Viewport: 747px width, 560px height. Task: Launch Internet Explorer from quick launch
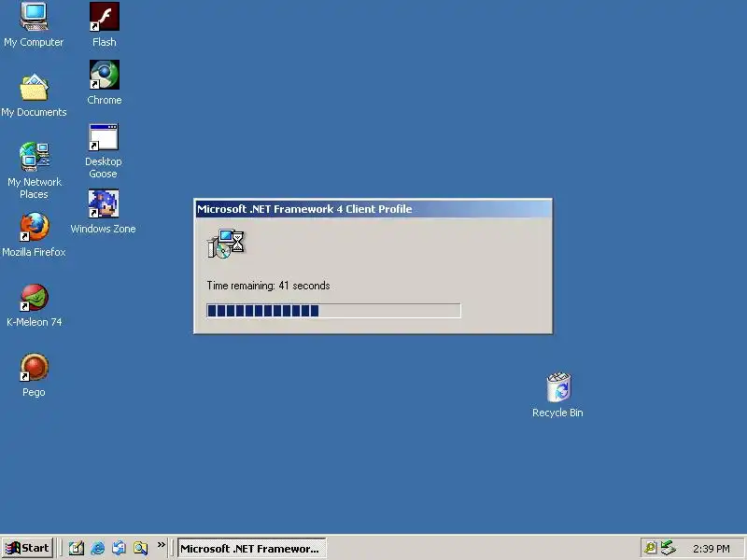[x=98, y=548]
